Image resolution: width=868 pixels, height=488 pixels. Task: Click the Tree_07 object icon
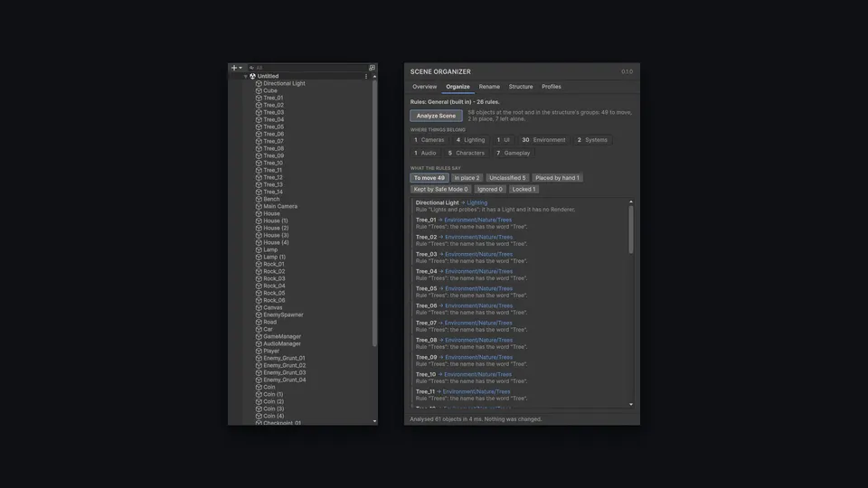pyautogui.click(x=259, y=141)
